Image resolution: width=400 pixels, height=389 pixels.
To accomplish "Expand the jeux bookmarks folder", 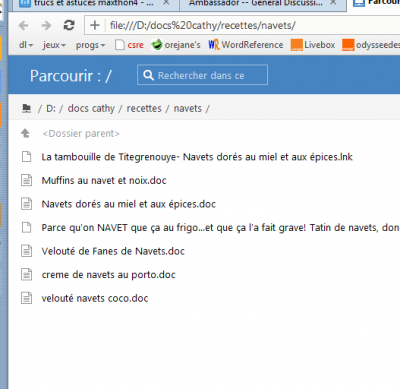I will point(54,45).
